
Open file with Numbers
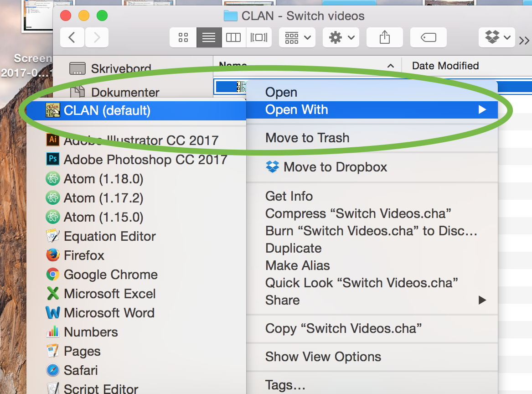[136, 332]
